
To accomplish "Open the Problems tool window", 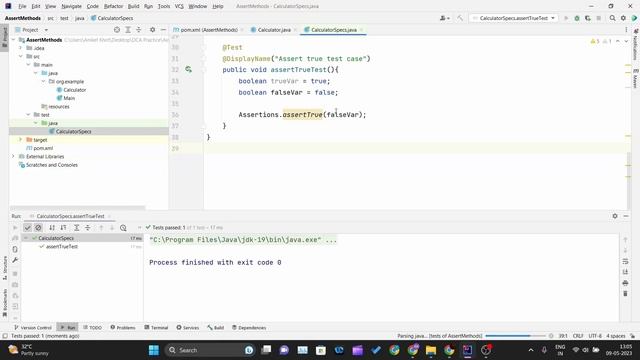I will [x=123, y=327].
